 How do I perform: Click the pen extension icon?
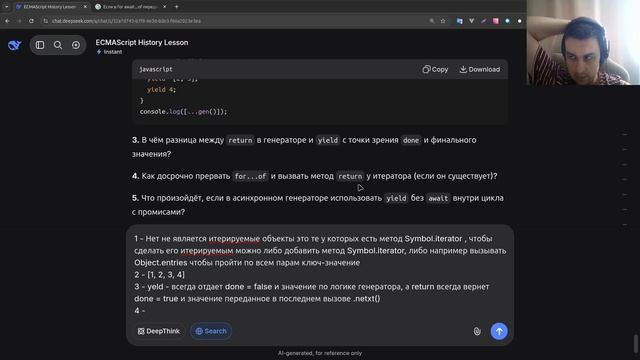(x=484, y=21)
